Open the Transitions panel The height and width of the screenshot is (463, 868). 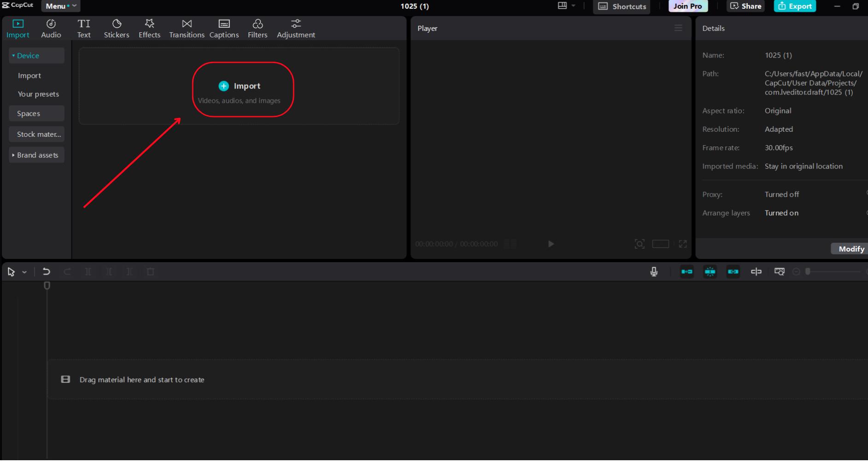187,28
